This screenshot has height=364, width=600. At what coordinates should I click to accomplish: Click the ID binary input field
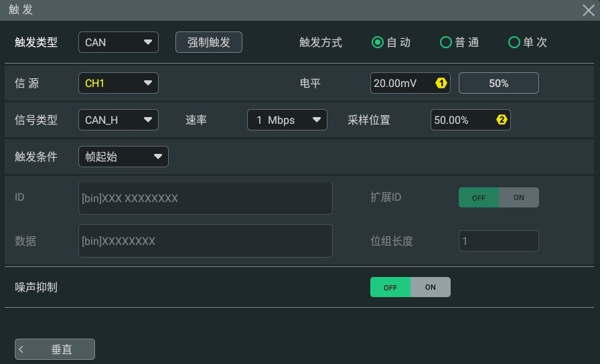[x=206, y=198]
